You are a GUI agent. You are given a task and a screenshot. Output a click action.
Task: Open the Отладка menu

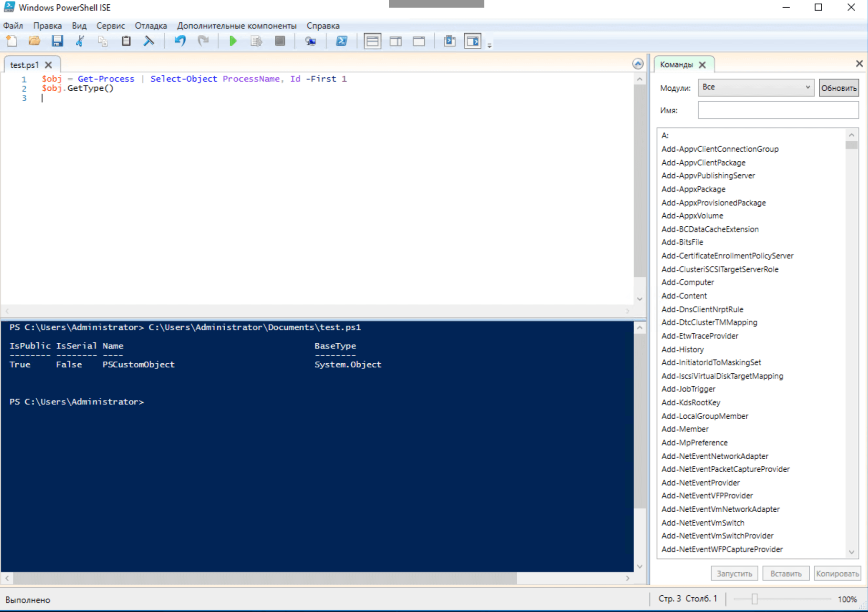150,26
